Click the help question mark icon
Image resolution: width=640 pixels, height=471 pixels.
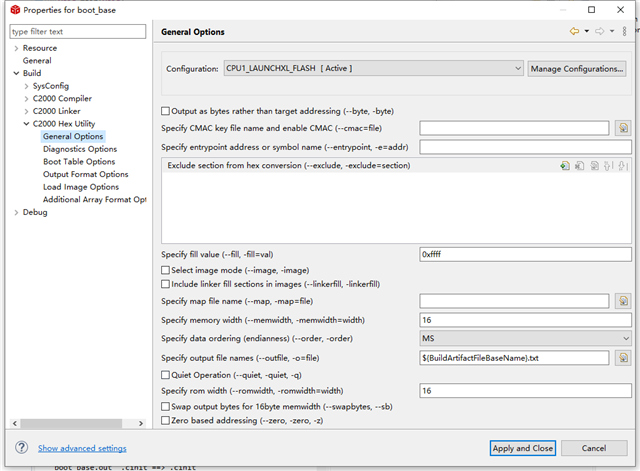(x=21, y=448)
